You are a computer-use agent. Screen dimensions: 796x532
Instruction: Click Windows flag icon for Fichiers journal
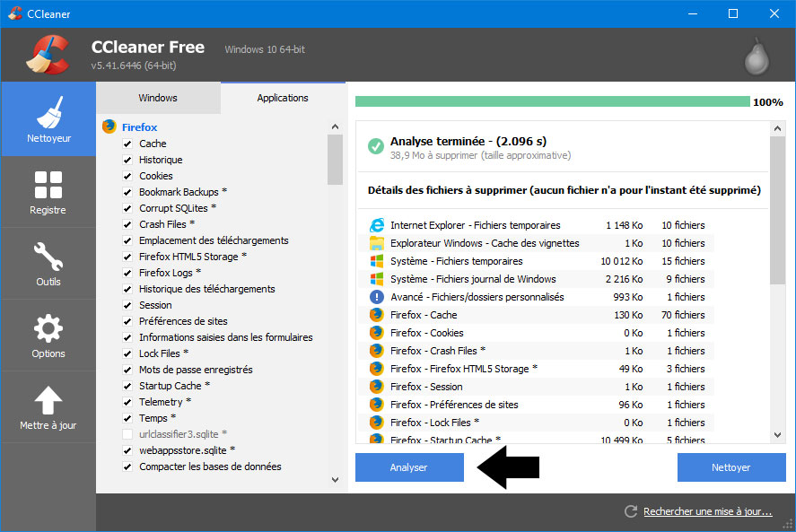tap(377, 279)
